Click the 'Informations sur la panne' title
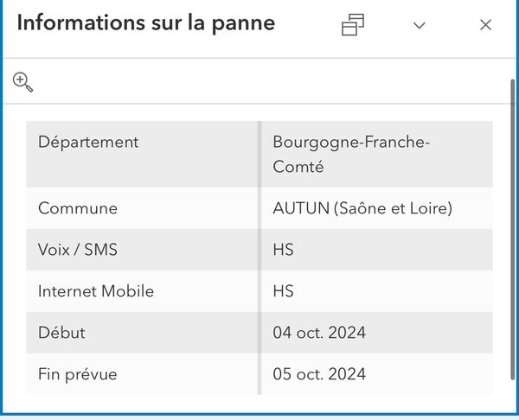Image resolution: width=519 pixels, height=420 pixels. coord(145,23)
